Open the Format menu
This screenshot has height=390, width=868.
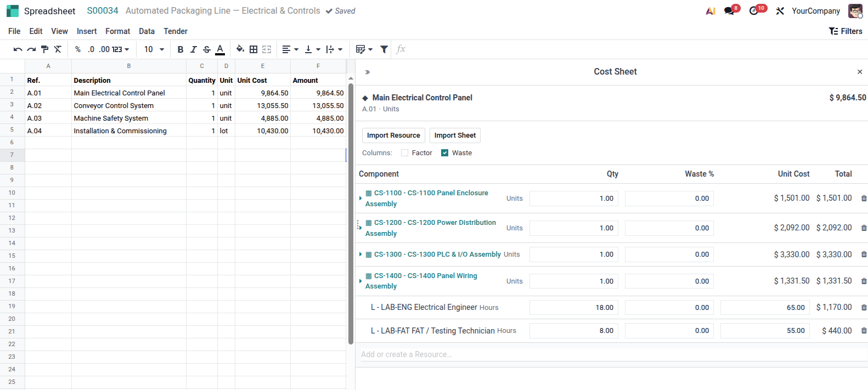coord(118,31)
